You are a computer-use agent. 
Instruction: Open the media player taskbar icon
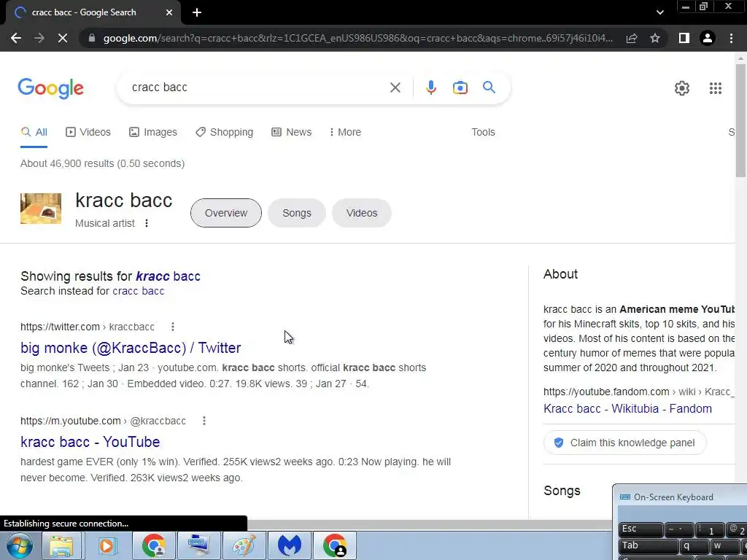(x=107, y=545)
